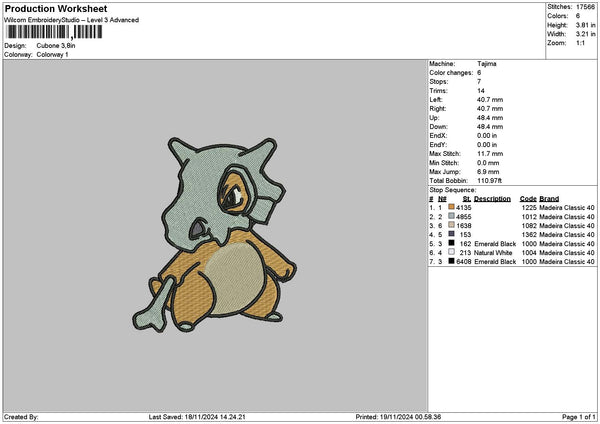Click 'Natural White' description in stop 6
The width and height of the screenshot is (600, 424).
(x=493, y=253)
